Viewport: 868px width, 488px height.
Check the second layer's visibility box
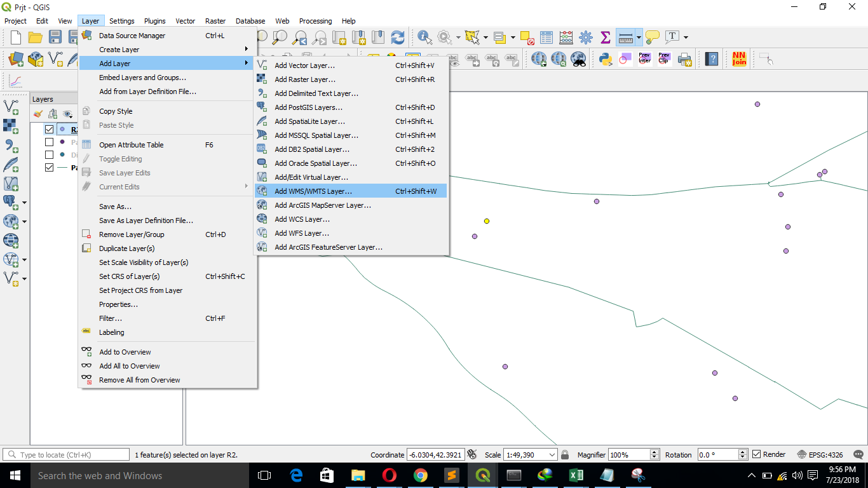click(49, 142)
